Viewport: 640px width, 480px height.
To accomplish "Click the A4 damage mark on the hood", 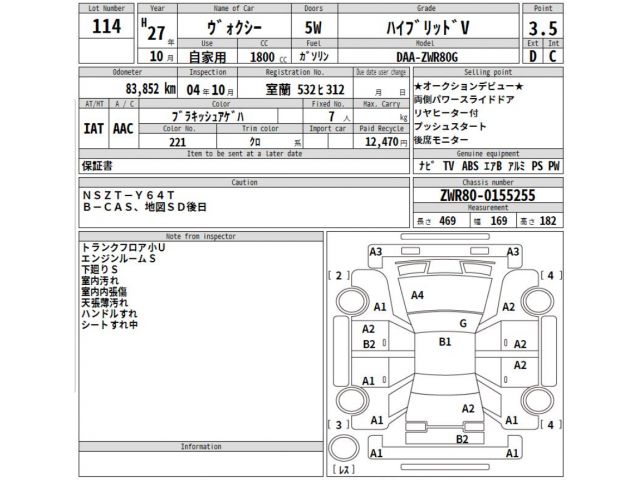I will [x=417, y=295].
